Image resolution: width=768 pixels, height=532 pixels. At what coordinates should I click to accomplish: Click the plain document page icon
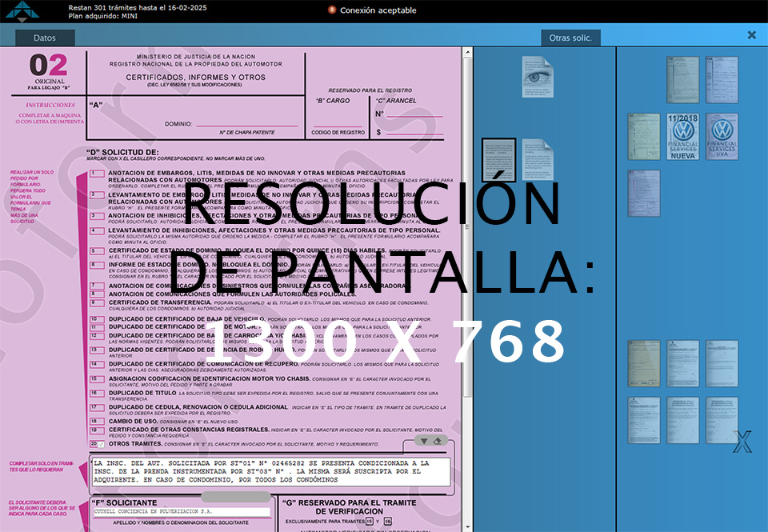(x=537, y=160)
